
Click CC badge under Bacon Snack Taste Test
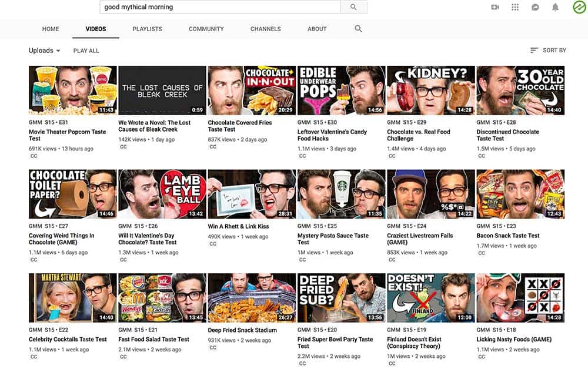pyautogui.click(x=482, y=253)
